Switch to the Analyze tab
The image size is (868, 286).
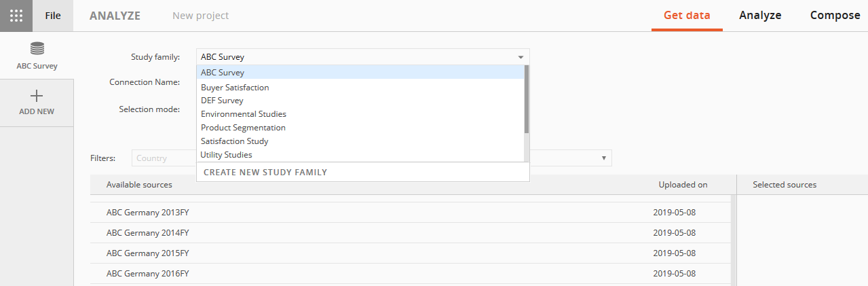[x=760, y=16]
